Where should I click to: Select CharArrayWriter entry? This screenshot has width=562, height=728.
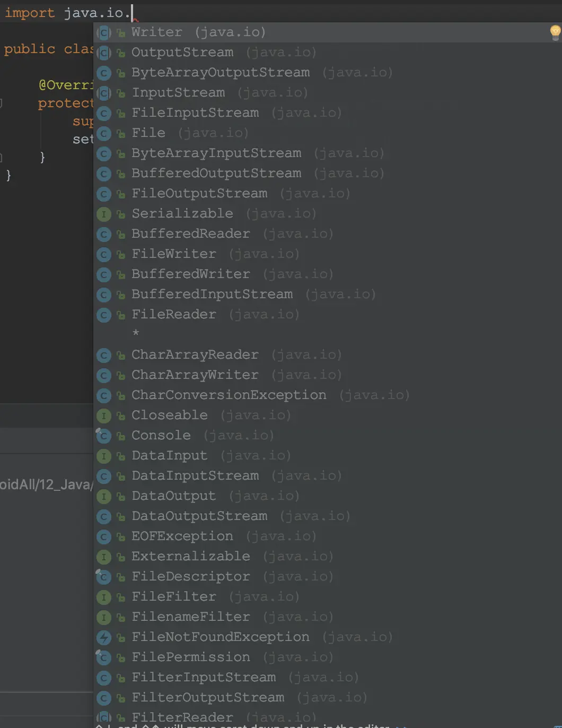pyautogui.click(x=328, y=375)
